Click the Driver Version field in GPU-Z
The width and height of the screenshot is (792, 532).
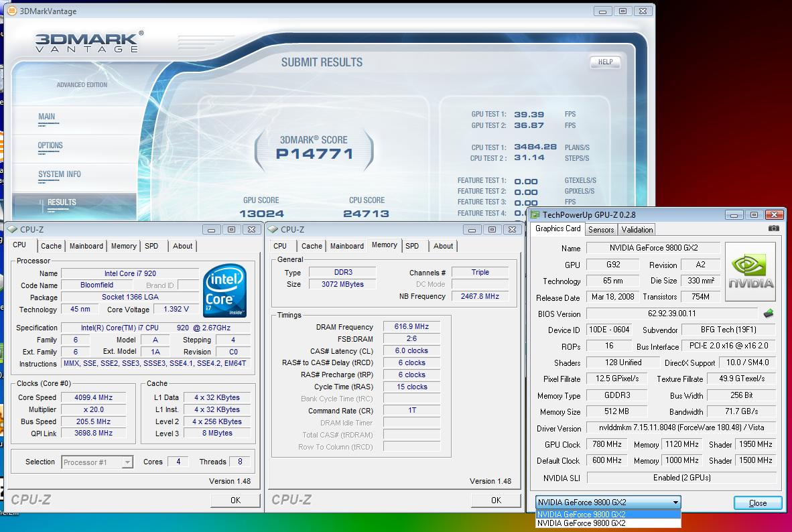(681, 427)
